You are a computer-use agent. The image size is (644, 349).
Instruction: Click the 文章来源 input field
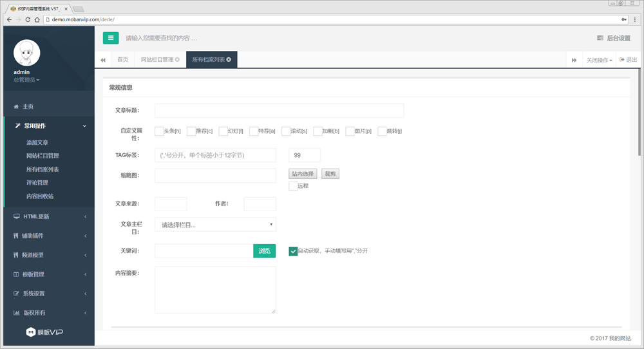coord(171,204)
